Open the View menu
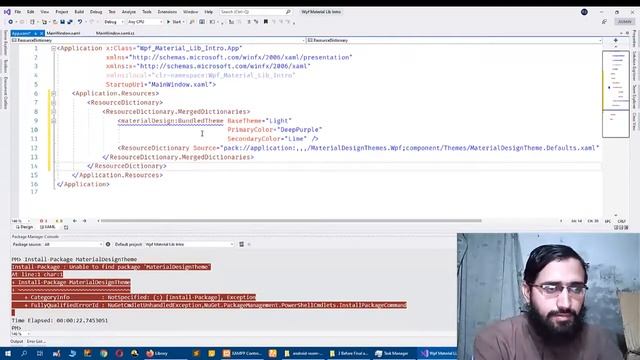Image resolution: width=640 pixels, height=360 pixels. point(44,12)
